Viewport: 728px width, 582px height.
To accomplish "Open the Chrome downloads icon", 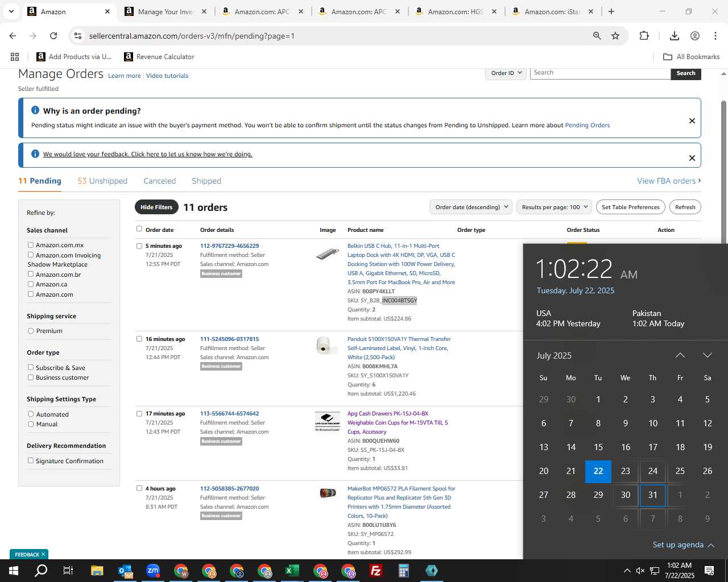I will tap(675, 36).
